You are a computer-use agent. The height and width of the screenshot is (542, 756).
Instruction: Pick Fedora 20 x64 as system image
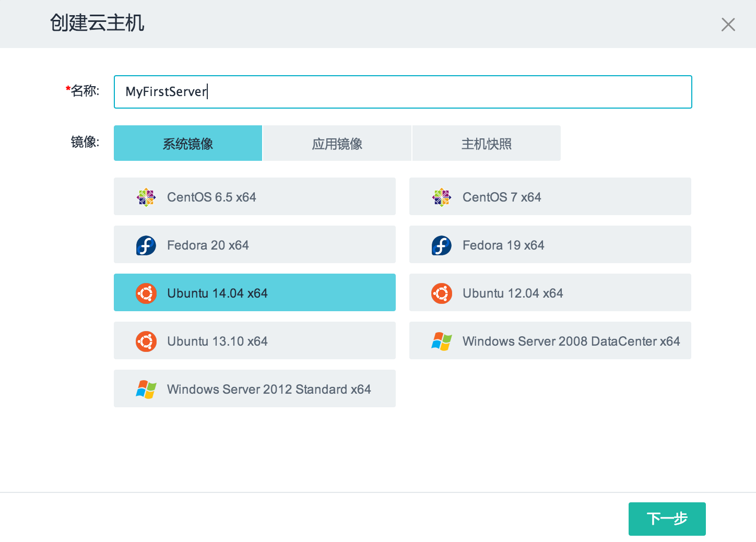pyautogui.click(x=255, y=244)
